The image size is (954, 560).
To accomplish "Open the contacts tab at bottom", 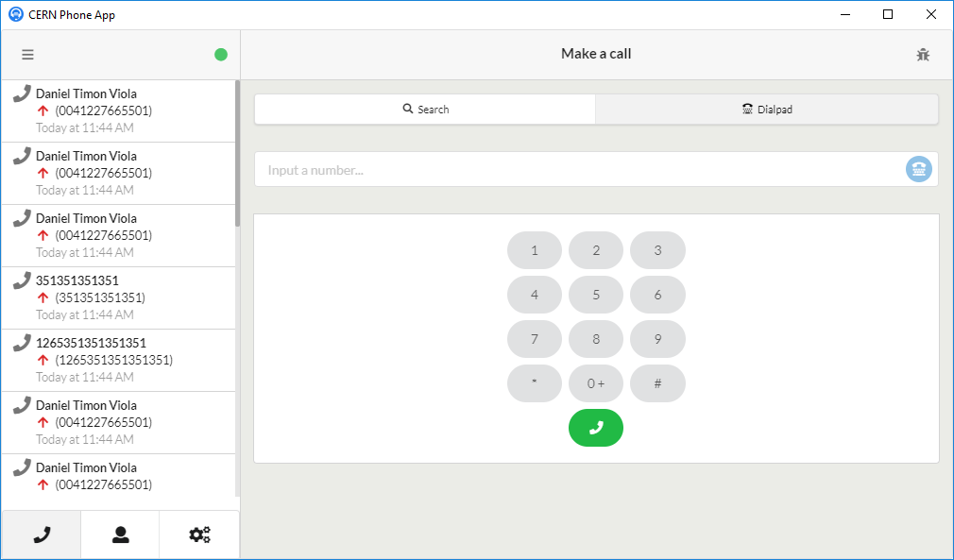I will point(120,535).
